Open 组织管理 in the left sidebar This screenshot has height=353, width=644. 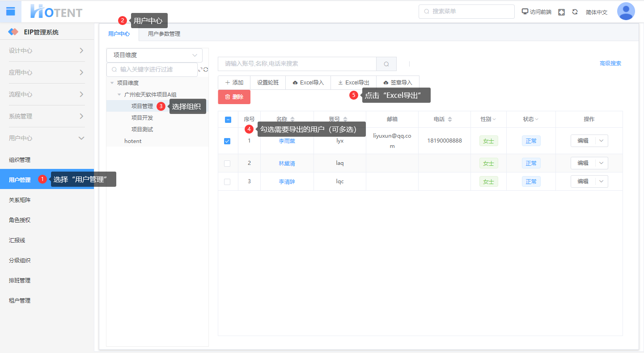click(x=20, y=160)
